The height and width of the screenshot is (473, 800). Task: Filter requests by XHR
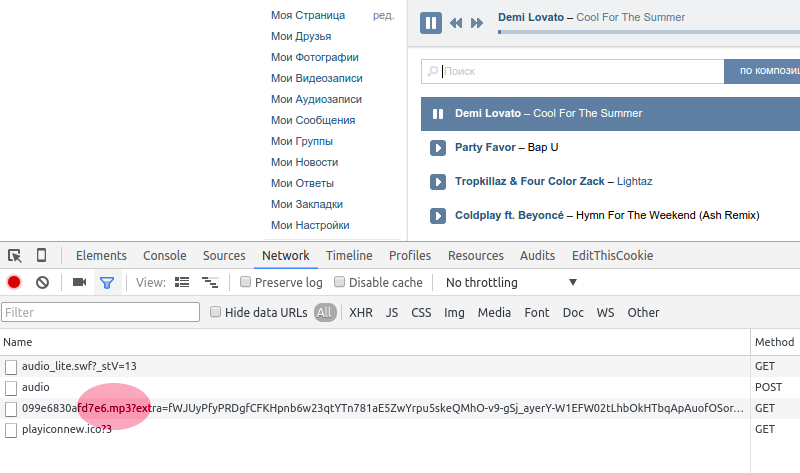coord(361,313)
